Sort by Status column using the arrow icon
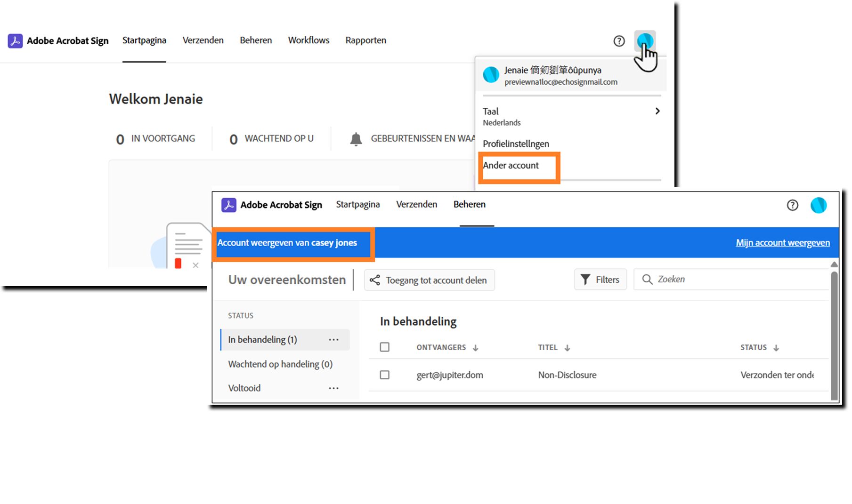The image size is (852, 504). tap(776, 348)
